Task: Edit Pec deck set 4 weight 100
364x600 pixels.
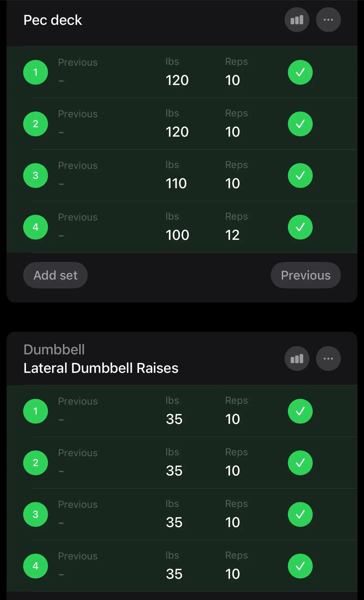Action: 177,235
